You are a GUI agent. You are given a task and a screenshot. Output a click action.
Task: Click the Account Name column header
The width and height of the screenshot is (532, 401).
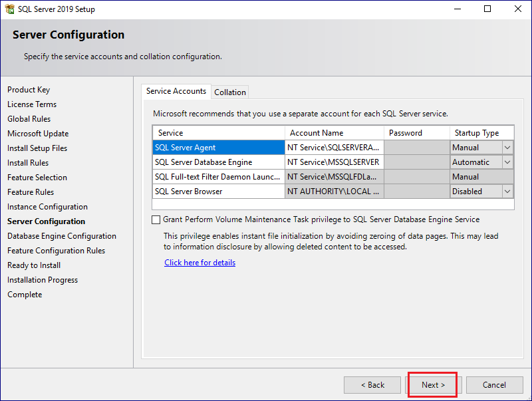(334, 133)
